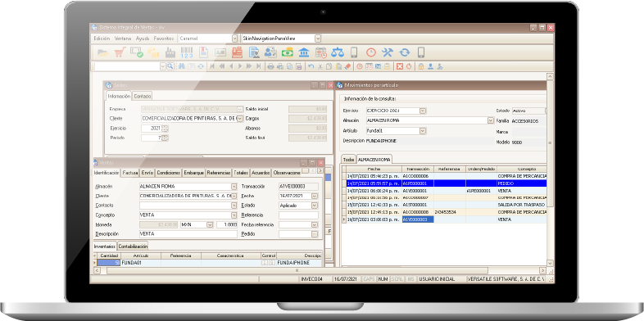
Task: Click the red cash register icon
Action: 237,52
